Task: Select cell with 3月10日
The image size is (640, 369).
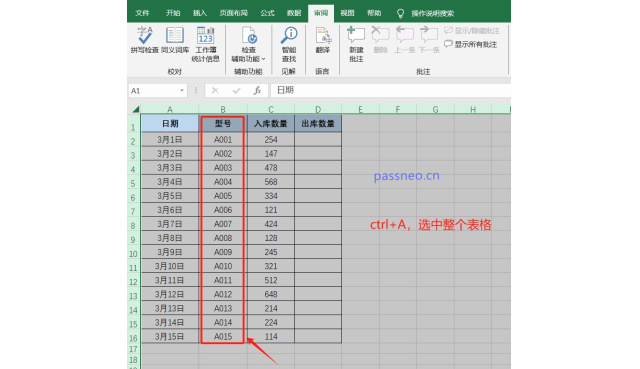Action: [x=170, y=266]
